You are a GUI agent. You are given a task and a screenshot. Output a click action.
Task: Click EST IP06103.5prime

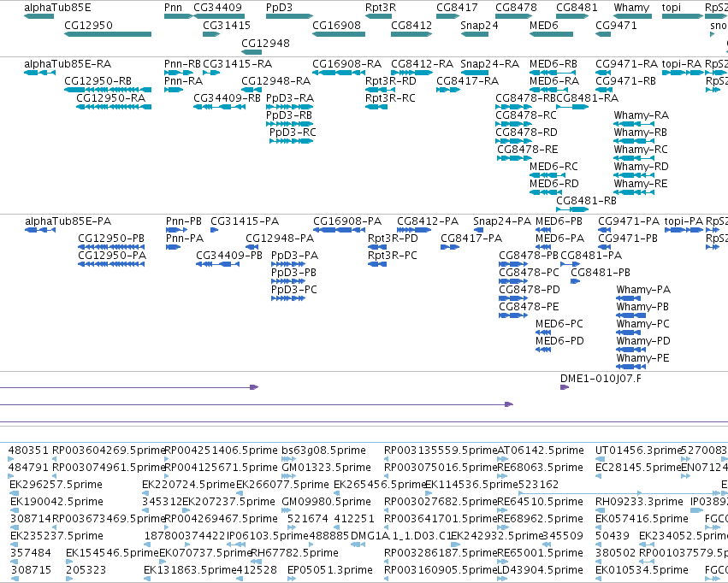[x=268, y=536]
